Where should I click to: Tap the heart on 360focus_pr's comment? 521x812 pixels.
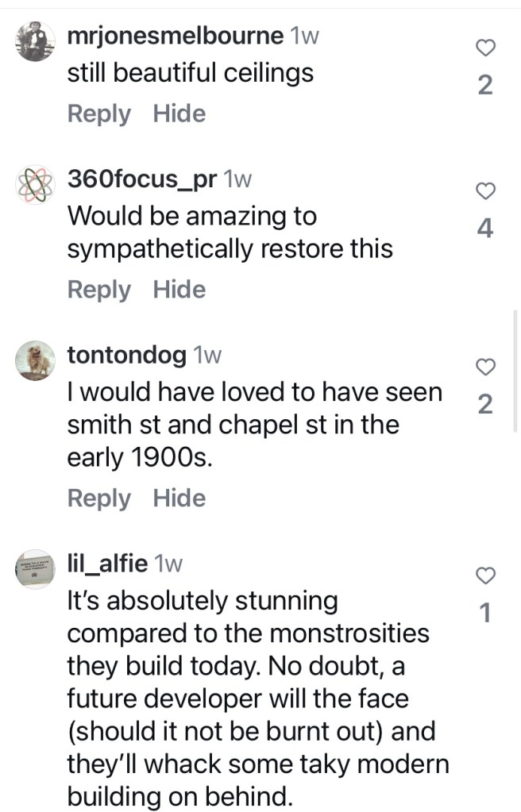pos(485,190)
